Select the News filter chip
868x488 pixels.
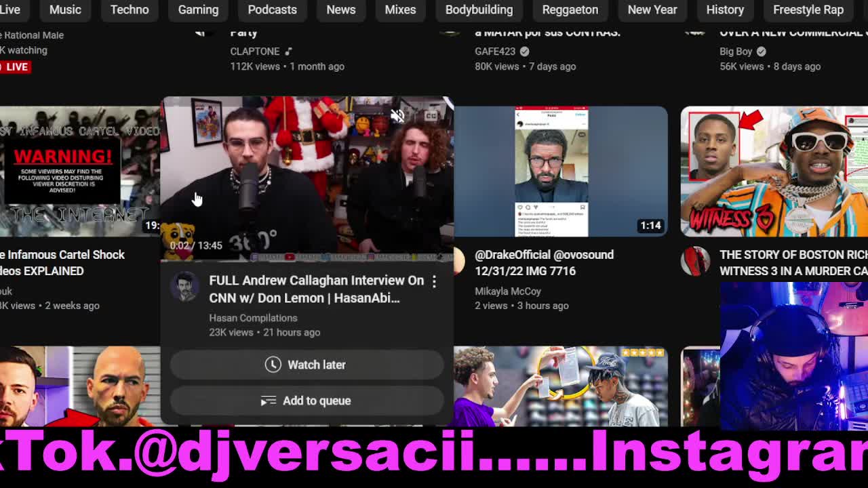point(341,9)
